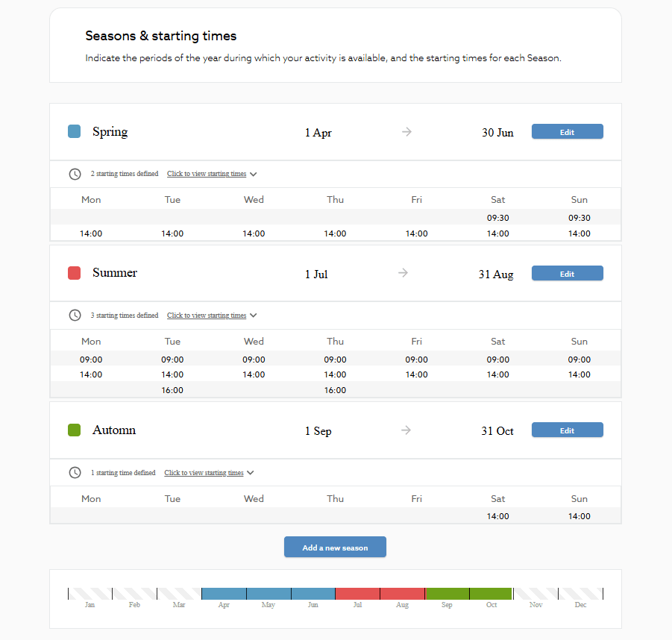Viewport: 672px width, 640px height.
Task: Click Automn end date '31 Oct'
Action: point(497,431)
